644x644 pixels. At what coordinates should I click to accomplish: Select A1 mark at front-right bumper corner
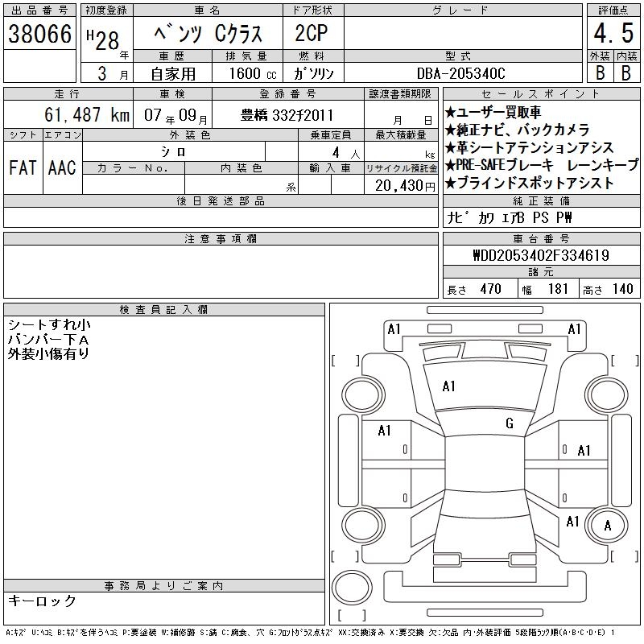[574, 329]
